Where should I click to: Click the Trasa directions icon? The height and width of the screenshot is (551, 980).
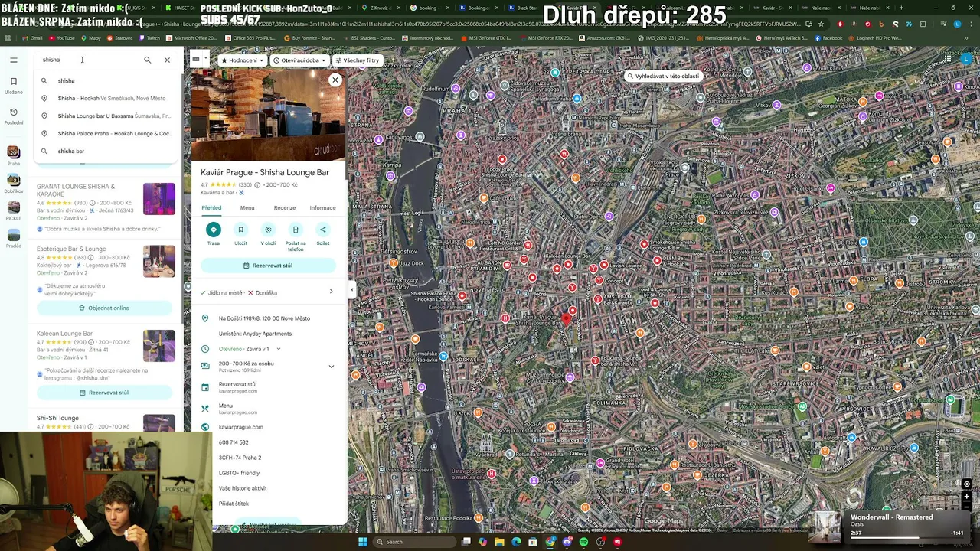(214, 230)
